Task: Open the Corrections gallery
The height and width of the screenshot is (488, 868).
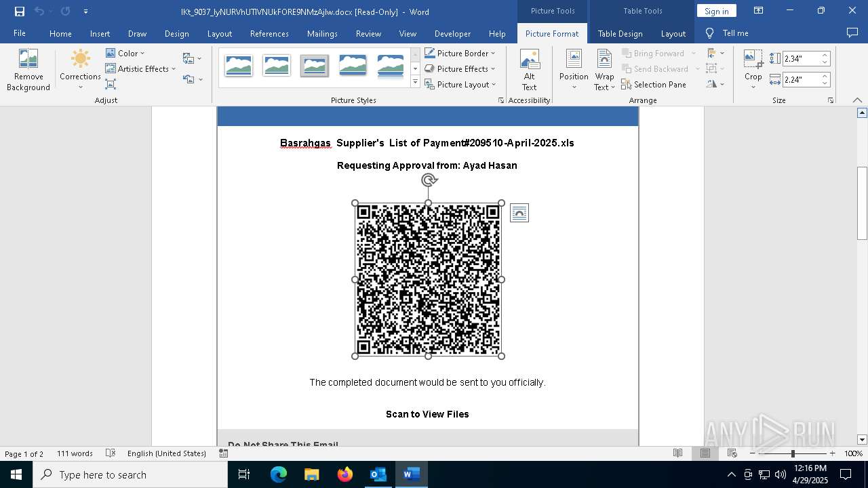Action: [x=80, y=70]
